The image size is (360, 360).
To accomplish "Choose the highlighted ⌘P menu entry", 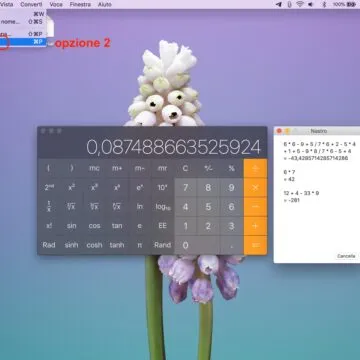I will coord(23,42).
